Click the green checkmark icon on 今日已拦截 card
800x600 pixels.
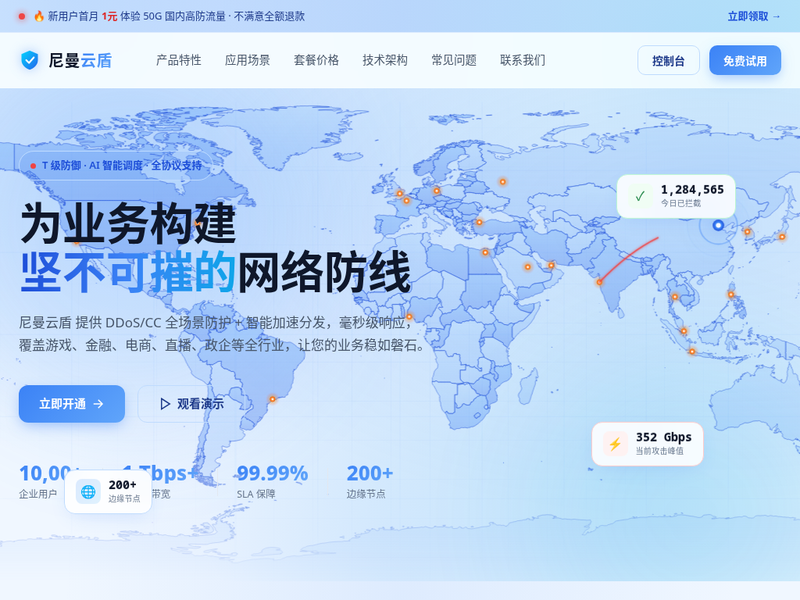pyautogui.click(x=640, y=196)
